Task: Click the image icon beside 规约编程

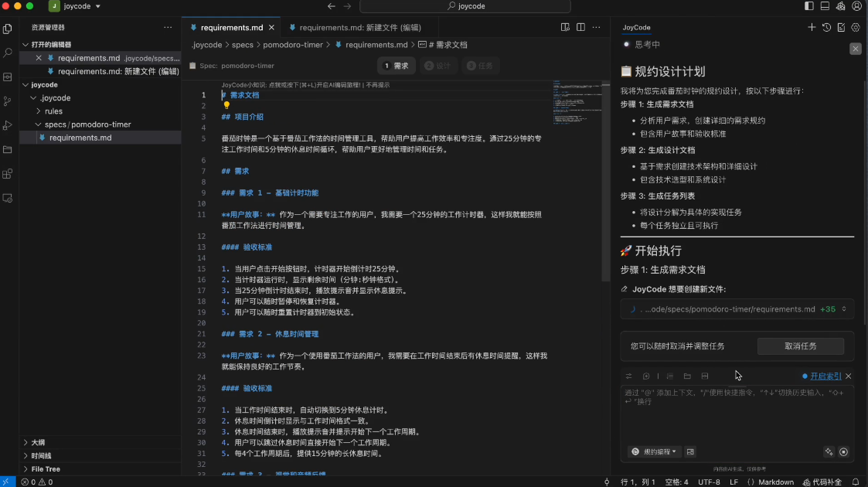Action: pos(690,451)
